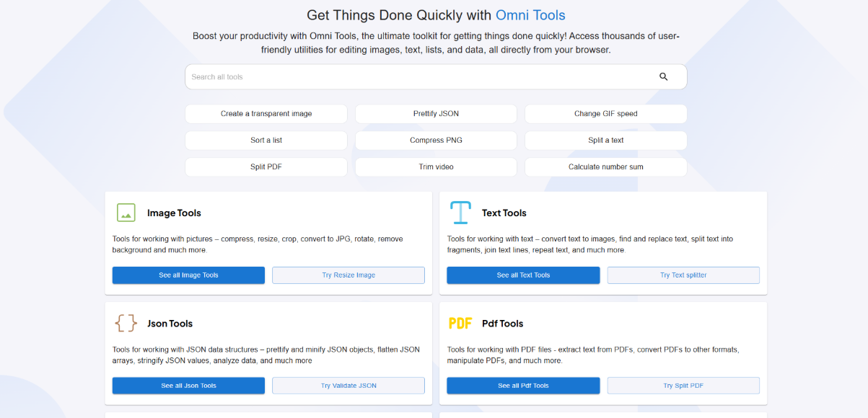Viewport: 868px width, 418px height.
Task: Choose the Sort a list shortcut
Action: tap(266, 141)
